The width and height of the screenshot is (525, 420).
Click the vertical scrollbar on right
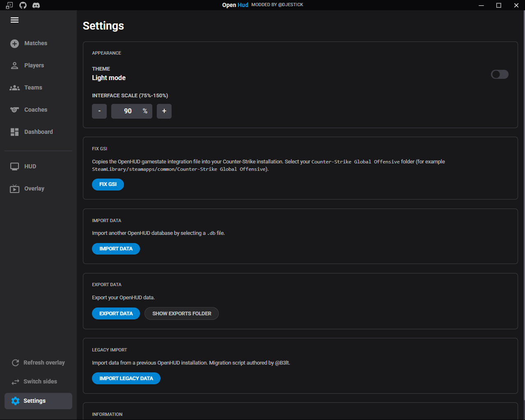pyautogui.click(x=523, y=205)
